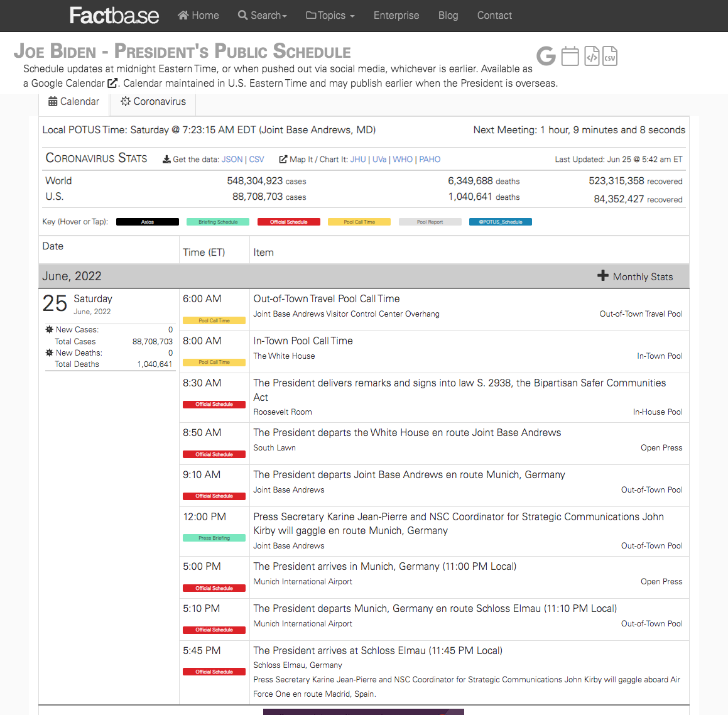Click Official Schedule tag at 8:30 AM

click(x=214, y=405)
